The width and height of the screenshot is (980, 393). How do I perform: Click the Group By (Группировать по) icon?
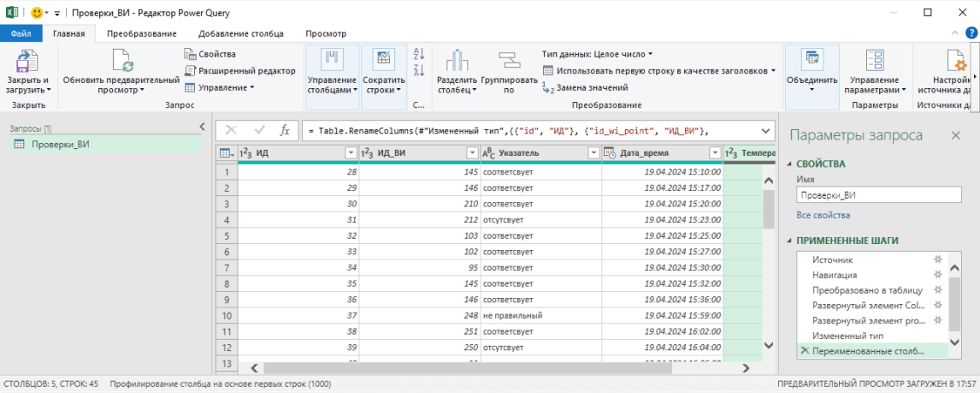(509, 61)
